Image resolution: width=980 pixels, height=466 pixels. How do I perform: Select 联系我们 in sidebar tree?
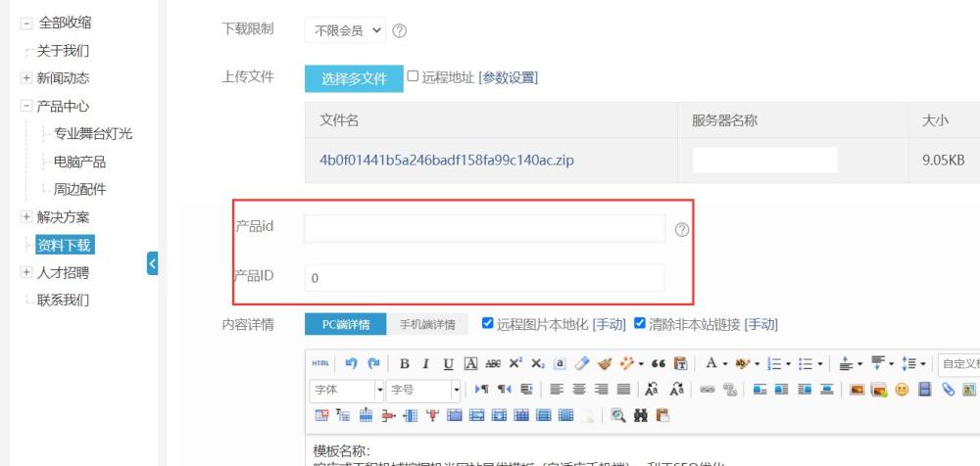pyautogui.click(x=63, y=300)
